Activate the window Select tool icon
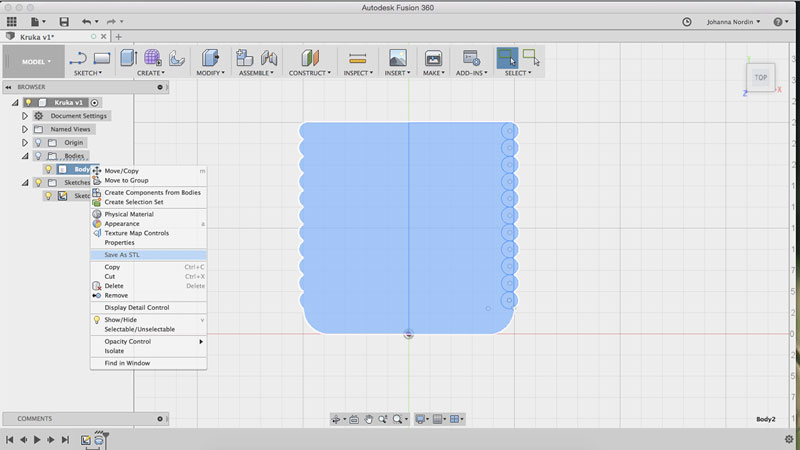 pyautogui.click(x=507, y=58)
